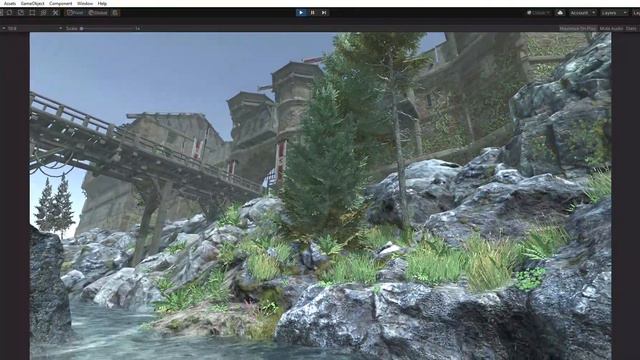This screenshot has height=360, width=640.
Task: Select the combined Transform tool
Action: coord(43,13)
